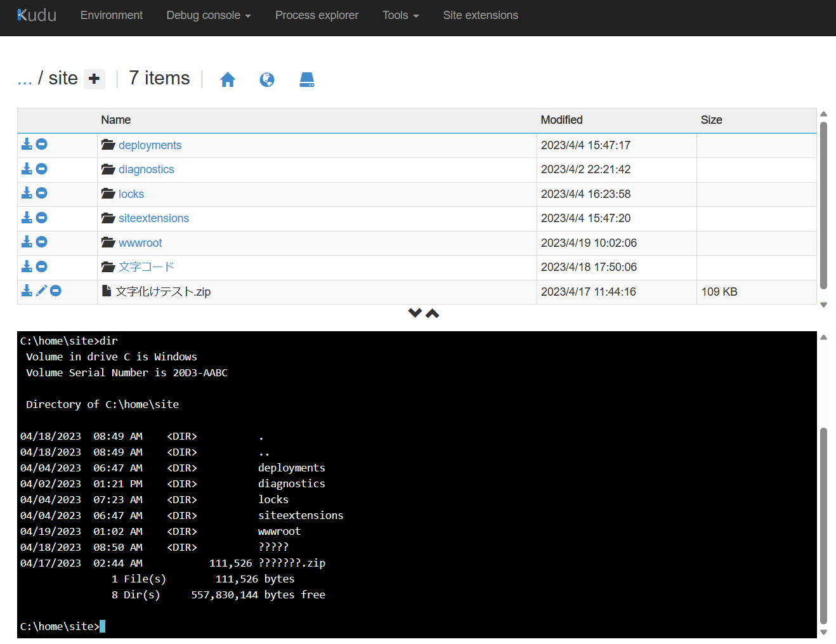
Task: Open the Site extensions page
Action: tap(480, 15)
